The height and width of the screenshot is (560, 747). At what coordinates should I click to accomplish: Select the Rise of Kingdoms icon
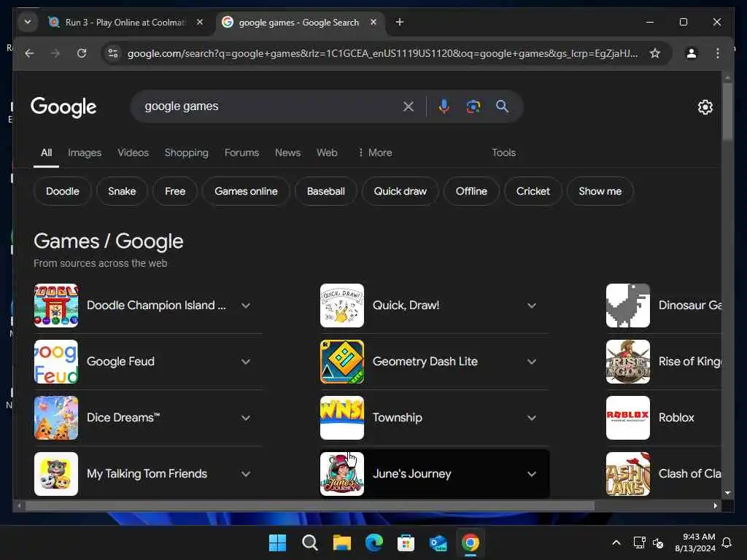tap(628, 362)
